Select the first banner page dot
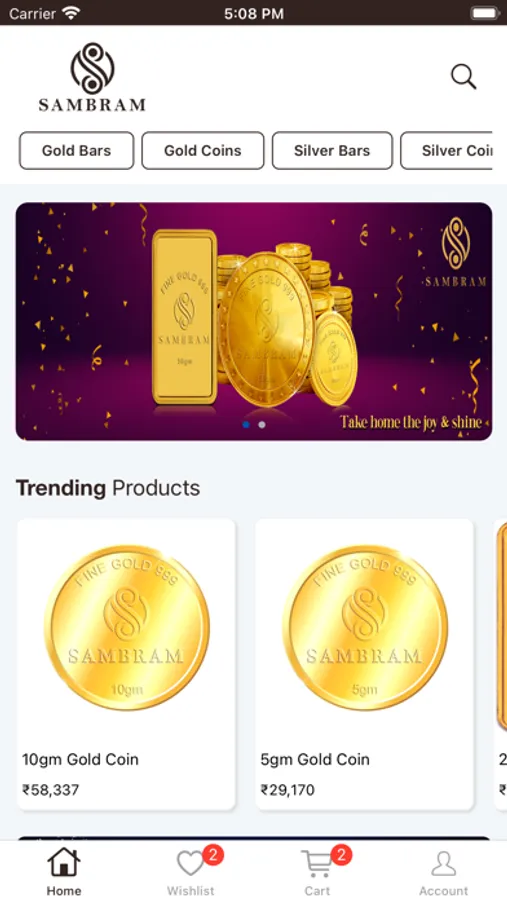Screen dimensions: 507x900 pyautogui.click(x=246, y=425)
